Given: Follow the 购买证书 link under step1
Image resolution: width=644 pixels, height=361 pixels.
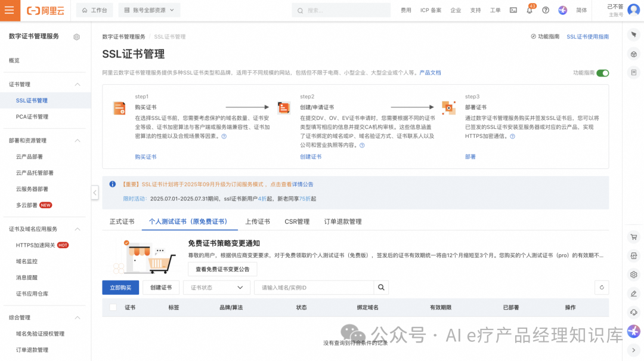Looking at the screenshot, I should click(146, 157).
